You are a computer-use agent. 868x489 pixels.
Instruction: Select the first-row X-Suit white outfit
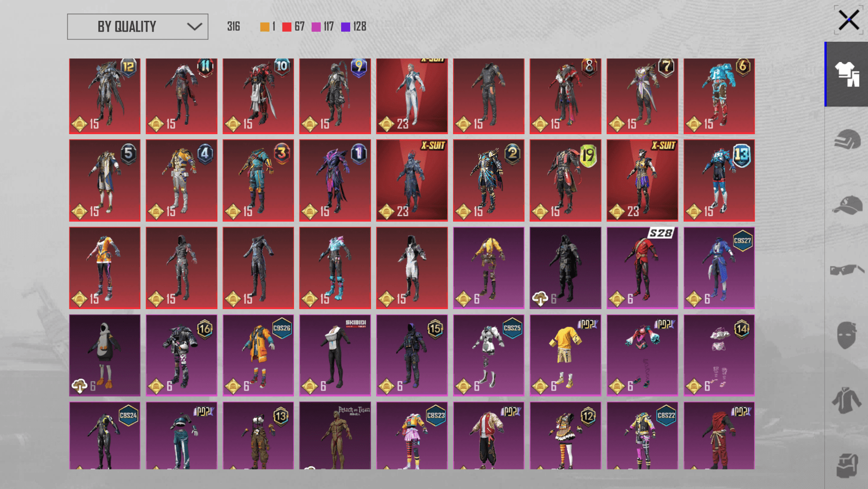411,96
